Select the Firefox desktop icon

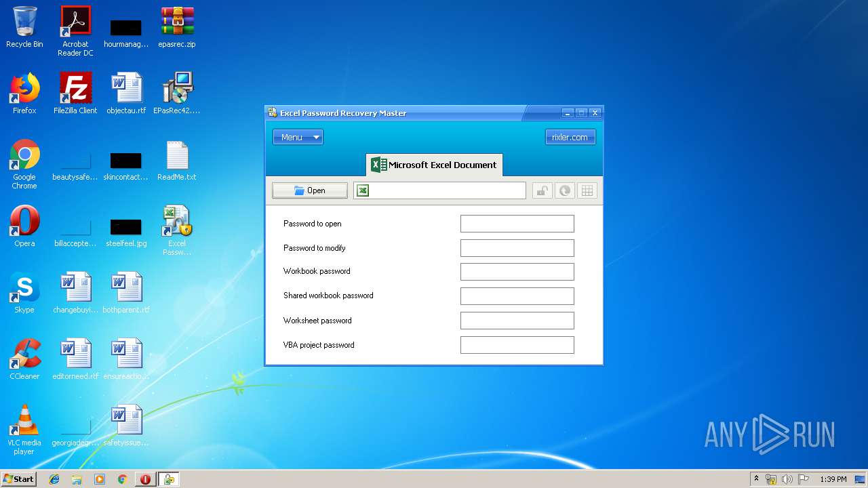(x=24, y=94)
